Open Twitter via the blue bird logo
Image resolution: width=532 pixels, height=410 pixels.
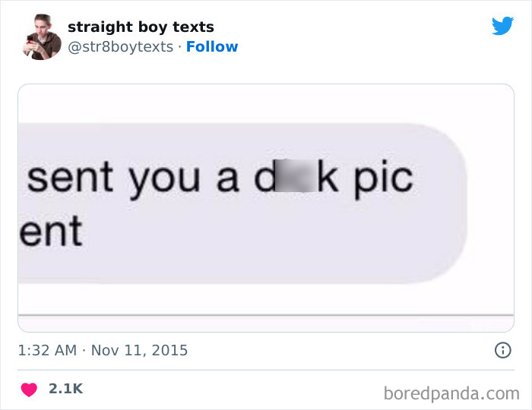point(502,25)
